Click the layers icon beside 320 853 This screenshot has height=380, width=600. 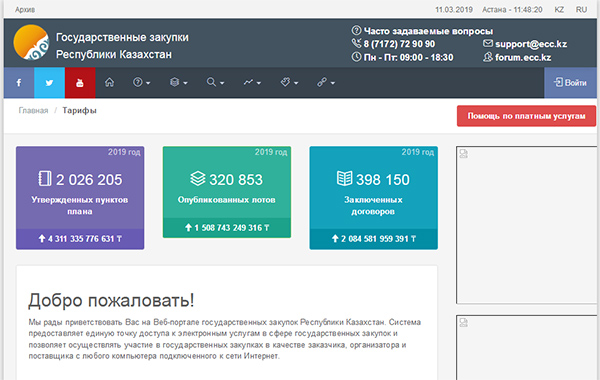point(198,178)
